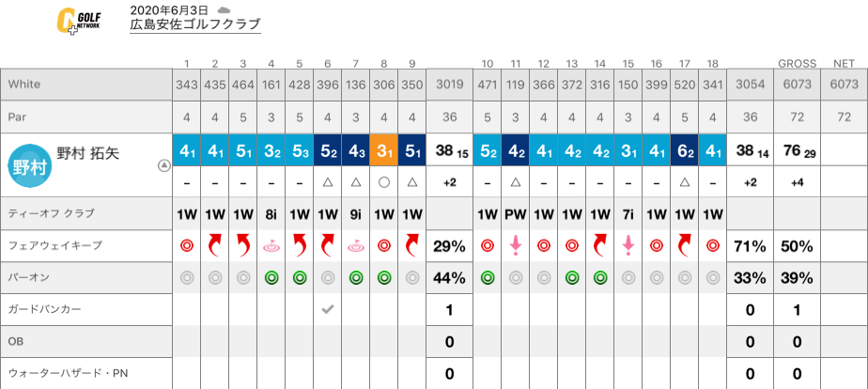Image resolution: width=868 pixels, height=389 pixels.
Task: Click hole 11 pink short-arrow icon
Action: pos(516,246)
